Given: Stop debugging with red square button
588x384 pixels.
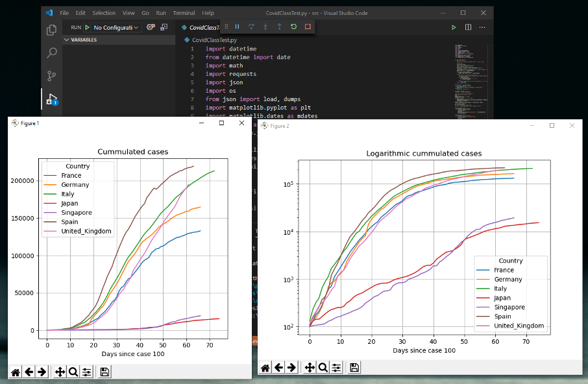Looking at the screenshot, I should click(308, 27).
